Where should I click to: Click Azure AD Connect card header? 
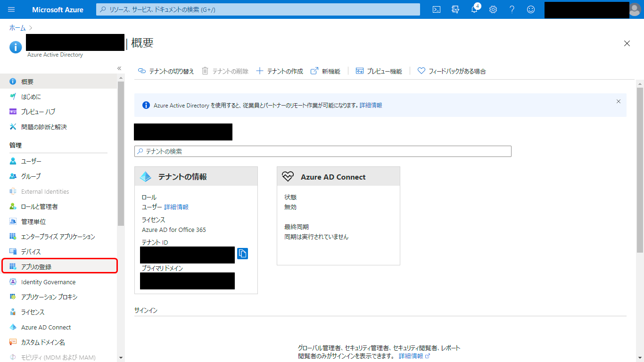point(339,176)
